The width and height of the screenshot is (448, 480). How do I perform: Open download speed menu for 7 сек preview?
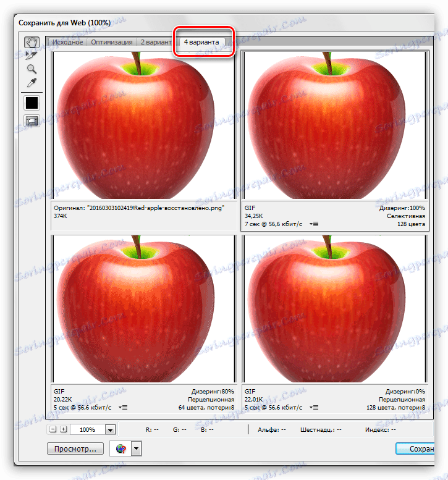(x=313, y=224)
